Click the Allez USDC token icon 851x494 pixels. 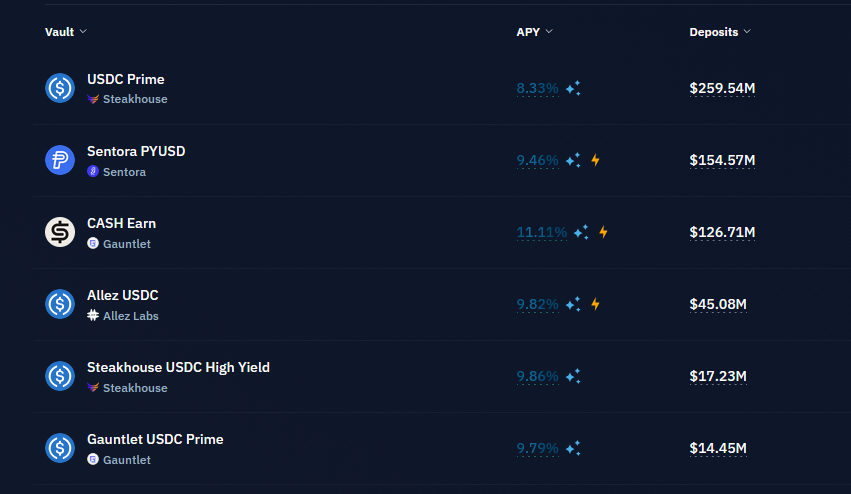tap(60, 304)
